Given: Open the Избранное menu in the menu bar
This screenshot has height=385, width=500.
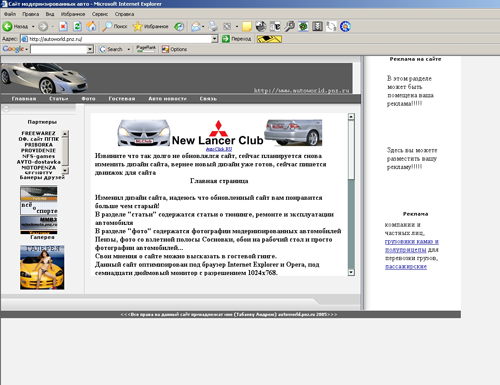Looking at the screenshot, I should (x=73, y=14).
